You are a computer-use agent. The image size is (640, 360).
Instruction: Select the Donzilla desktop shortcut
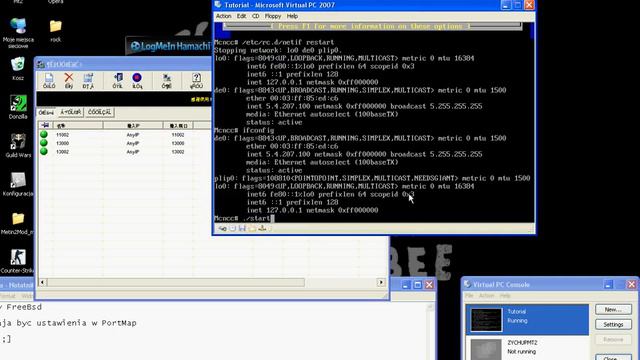18,107
